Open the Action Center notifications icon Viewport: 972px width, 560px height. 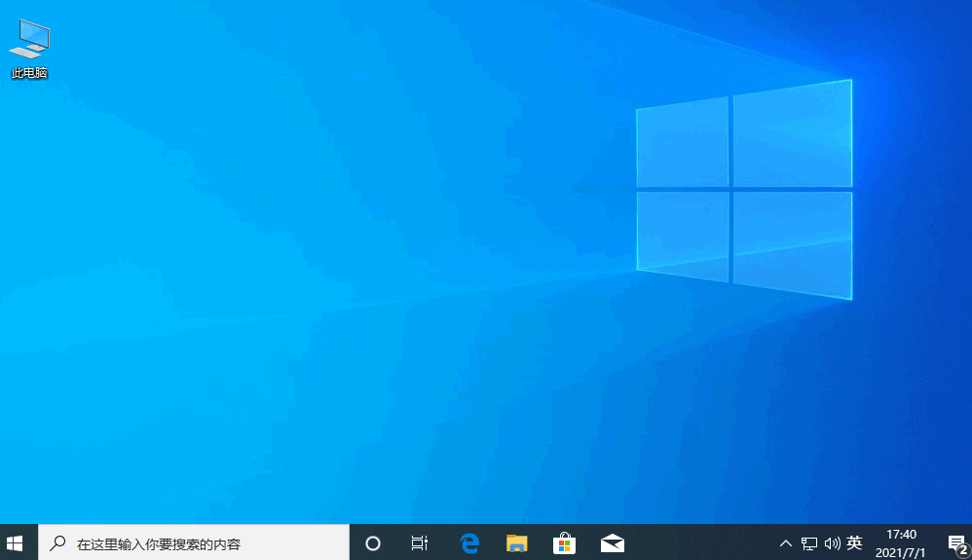(956, 543)
